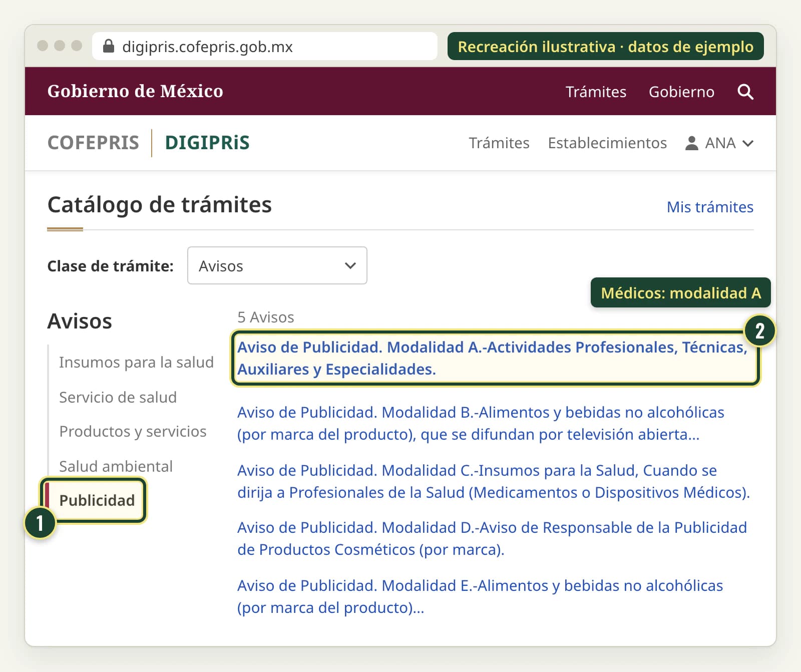
Task: Click the Gobierno de México logo
Action: [135, 91]
